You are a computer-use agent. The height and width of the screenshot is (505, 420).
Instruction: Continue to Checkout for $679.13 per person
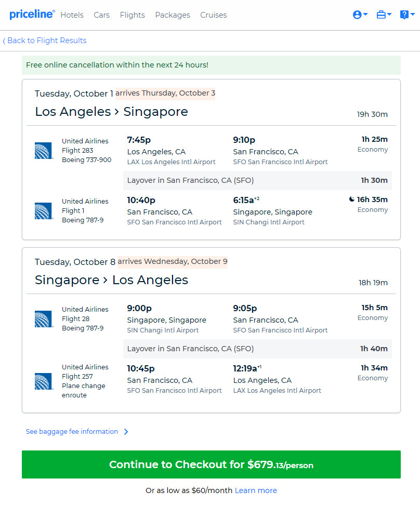click(x=211, y=464)
